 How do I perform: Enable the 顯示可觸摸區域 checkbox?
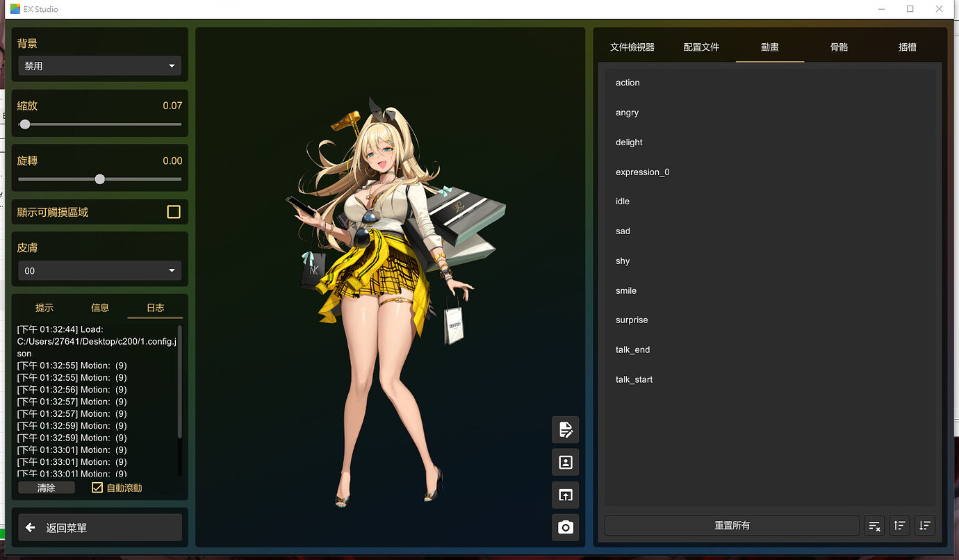173,212
